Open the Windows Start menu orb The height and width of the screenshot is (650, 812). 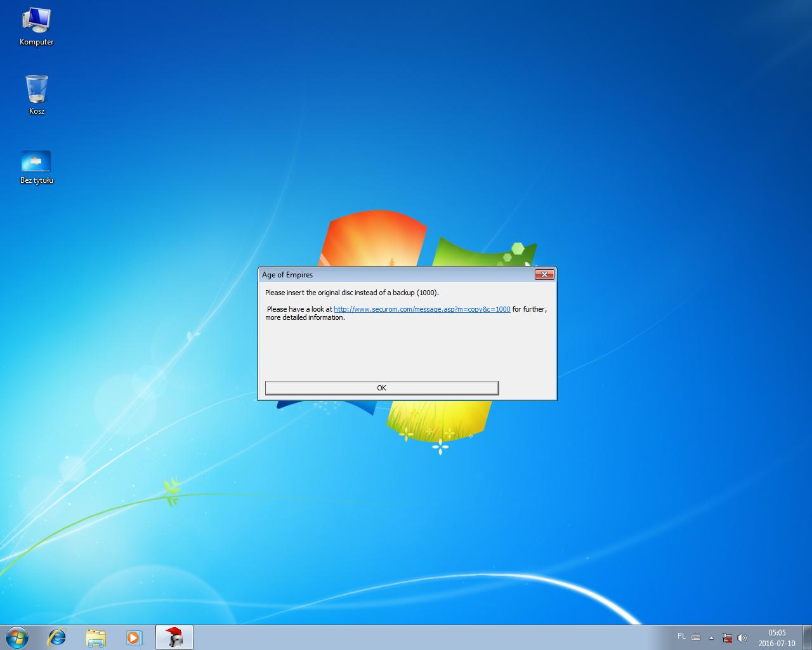click(x=17, y=637)
